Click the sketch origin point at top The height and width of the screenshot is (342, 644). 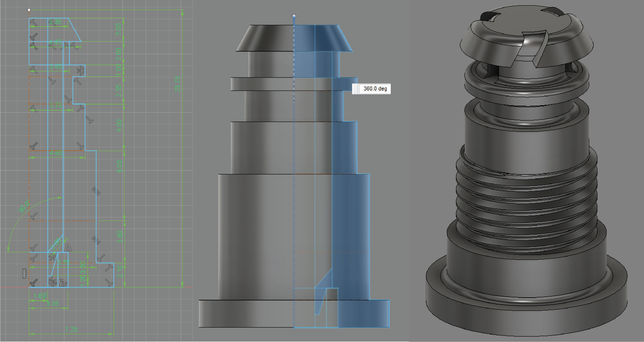[x=29, y=10]
